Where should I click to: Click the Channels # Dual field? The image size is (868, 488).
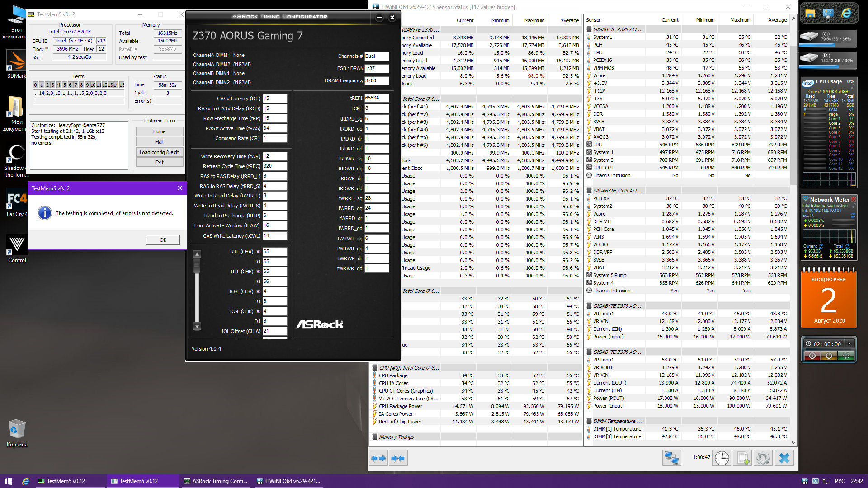[x=377, y=56]
